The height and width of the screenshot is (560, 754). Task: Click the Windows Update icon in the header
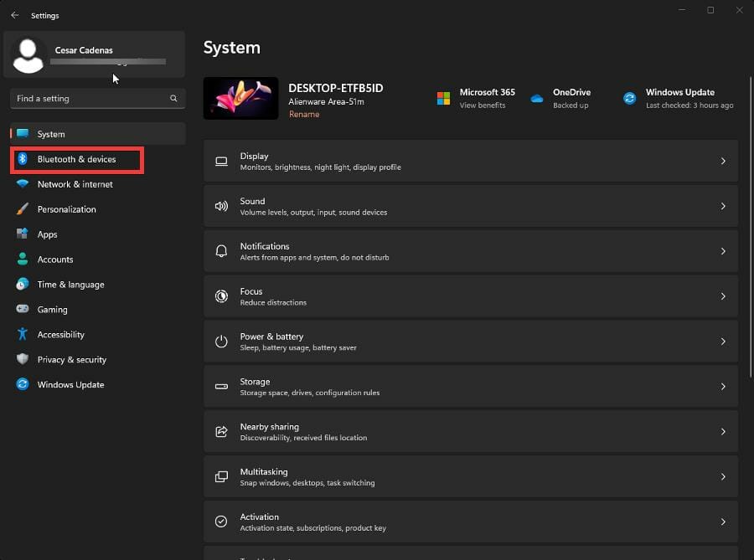tap(629, 99)
